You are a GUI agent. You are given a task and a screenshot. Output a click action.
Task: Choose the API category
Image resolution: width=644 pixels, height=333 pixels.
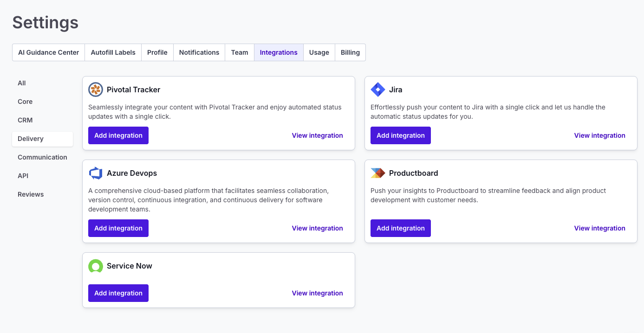pyautogui.click(x=42, y=176)
